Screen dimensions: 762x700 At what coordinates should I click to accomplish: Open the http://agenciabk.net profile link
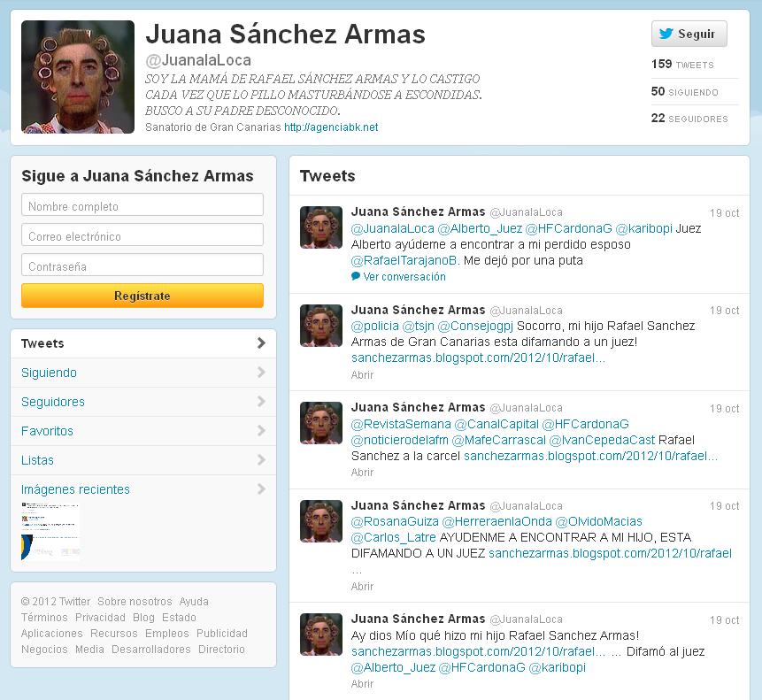[331, 127]
